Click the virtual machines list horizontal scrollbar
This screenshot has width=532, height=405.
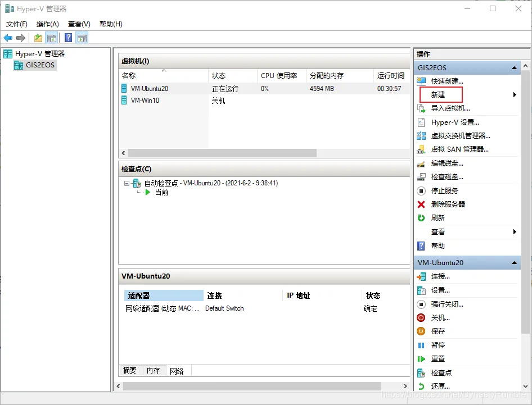tap(222, 153)
